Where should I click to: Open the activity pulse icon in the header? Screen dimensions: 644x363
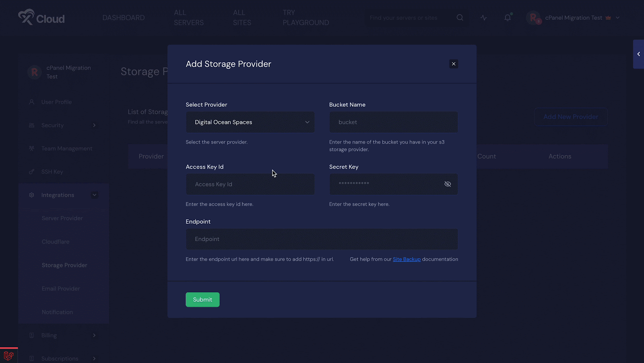click(483, 18)
